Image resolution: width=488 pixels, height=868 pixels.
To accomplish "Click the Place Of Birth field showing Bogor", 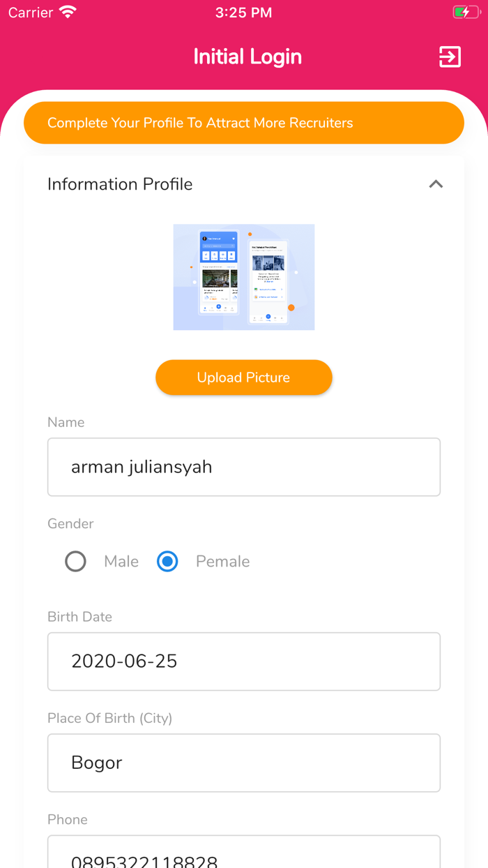I will tap(243, 762).
